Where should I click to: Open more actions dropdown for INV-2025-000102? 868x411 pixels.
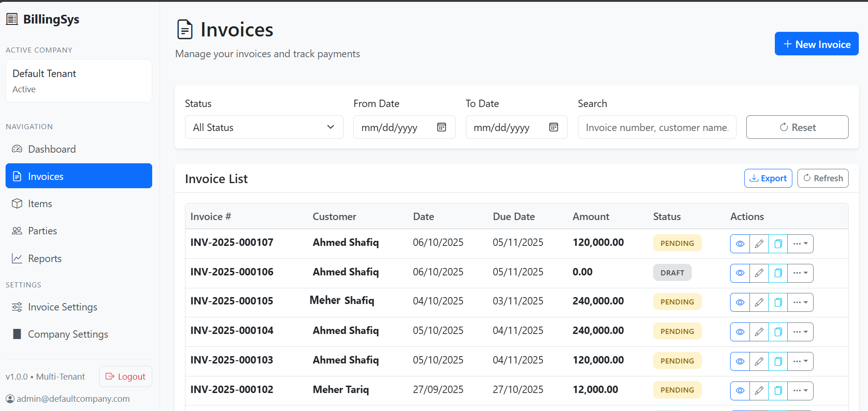pyautogui.click(x=800, y=391)
